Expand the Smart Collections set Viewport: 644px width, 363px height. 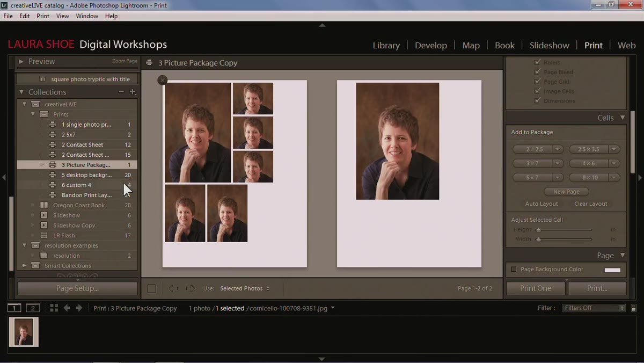(24, 266)
